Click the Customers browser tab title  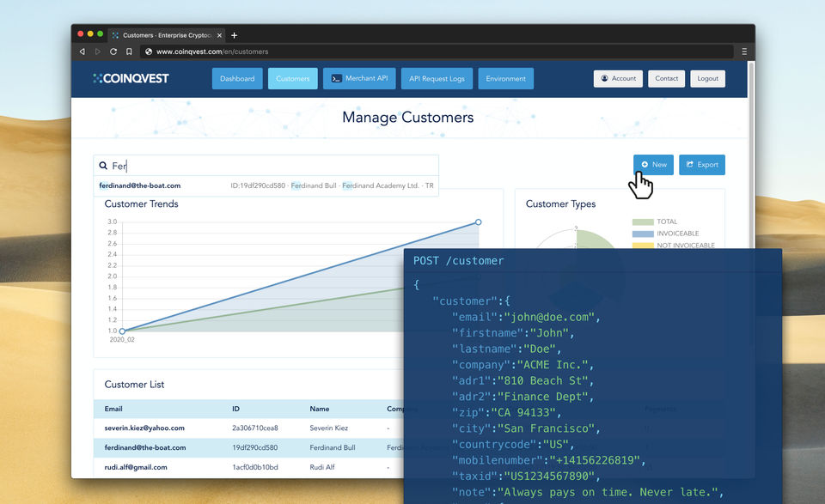pos(167,35)
